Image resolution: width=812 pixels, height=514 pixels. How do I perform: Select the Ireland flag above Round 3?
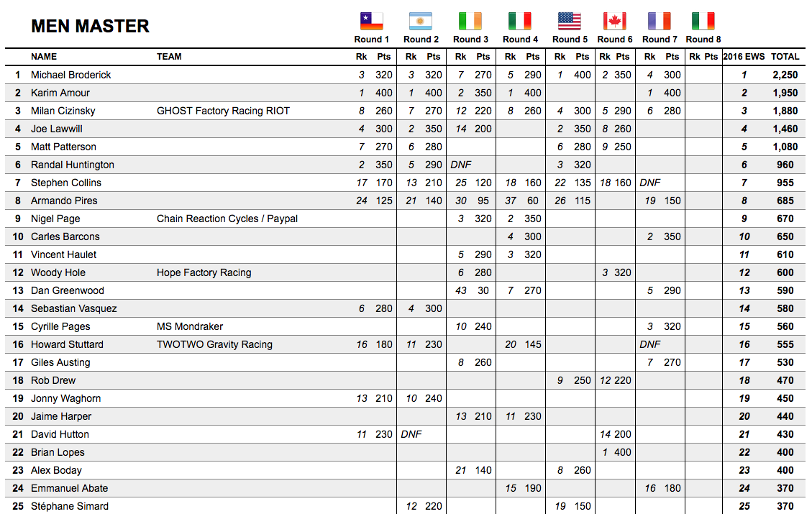470,21
